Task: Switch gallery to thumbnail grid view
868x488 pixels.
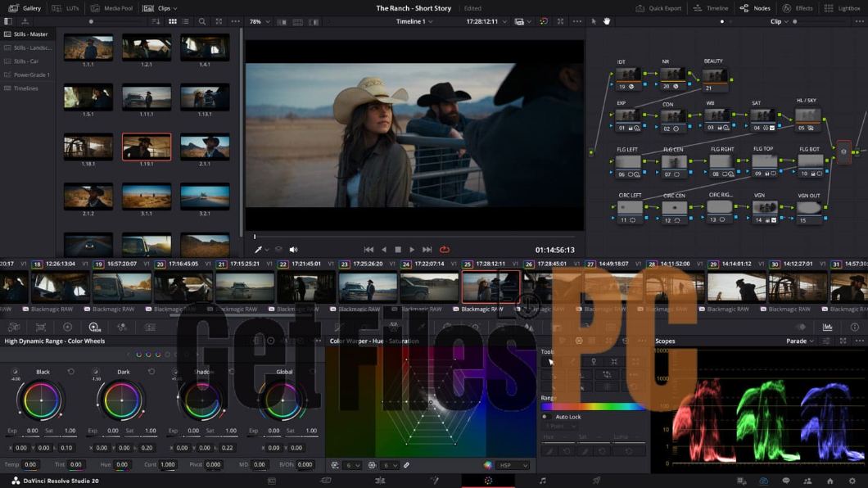Action: 173,21
